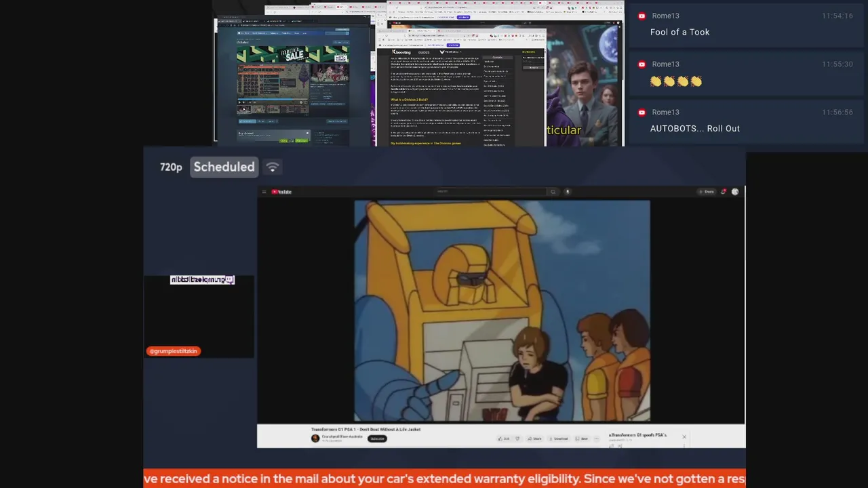Screen dimensions: 868x488
Task: Open playlist title Transformers G1 spoofs PSA's
Action: point(637,435)
